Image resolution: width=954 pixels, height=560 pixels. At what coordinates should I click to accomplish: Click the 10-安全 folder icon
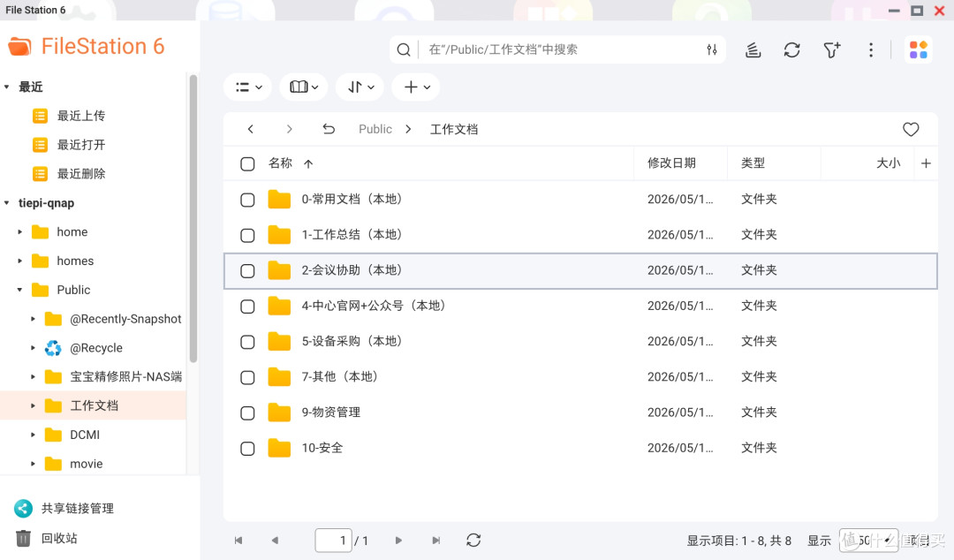point(279,448)
